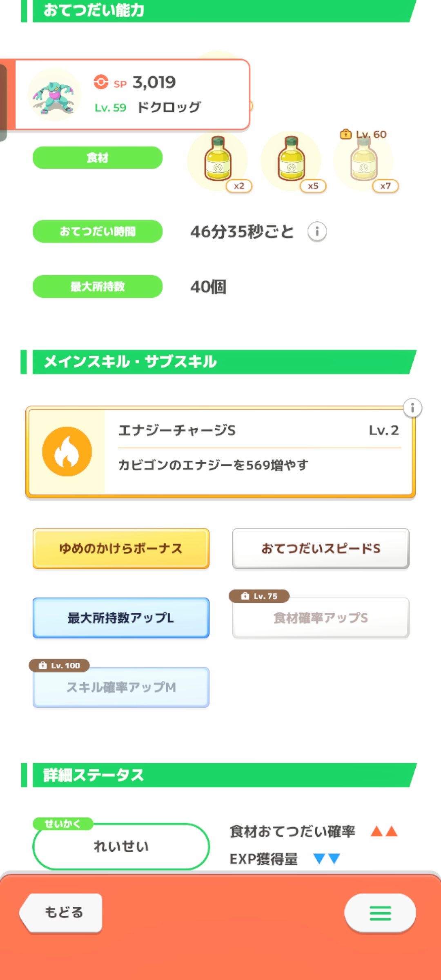The width and height of the screenshot is (441, 980).
Task: Tap the first oil ingredient x2 icon
Action: coord(218,160)
